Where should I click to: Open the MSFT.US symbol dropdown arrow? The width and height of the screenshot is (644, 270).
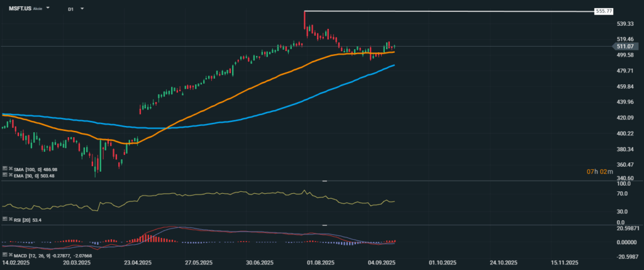click(50, 9)
